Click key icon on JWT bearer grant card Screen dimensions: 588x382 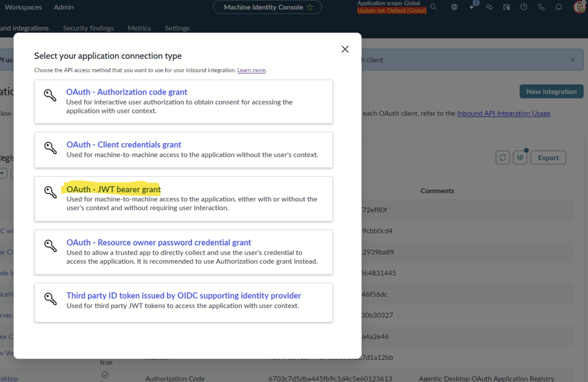point(50,192)
